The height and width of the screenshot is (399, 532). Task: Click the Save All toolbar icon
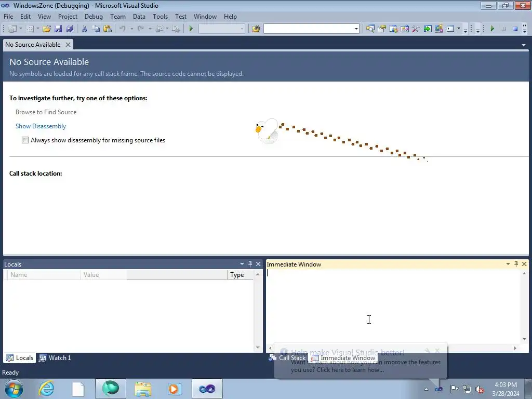tap(70, 29)
